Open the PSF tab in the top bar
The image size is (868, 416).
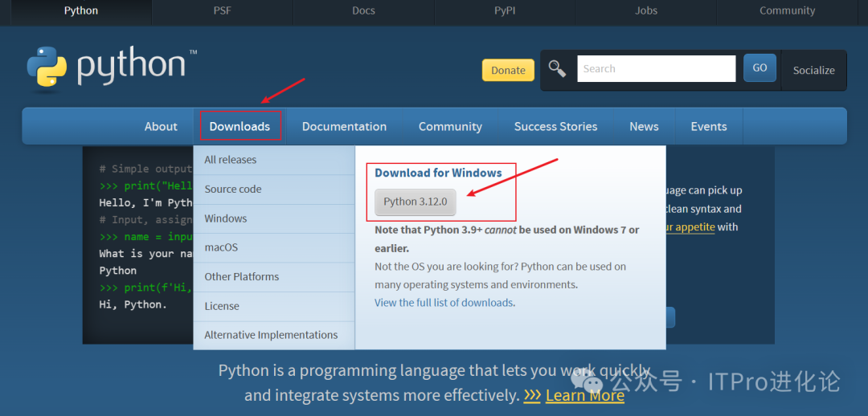[222, 10]
